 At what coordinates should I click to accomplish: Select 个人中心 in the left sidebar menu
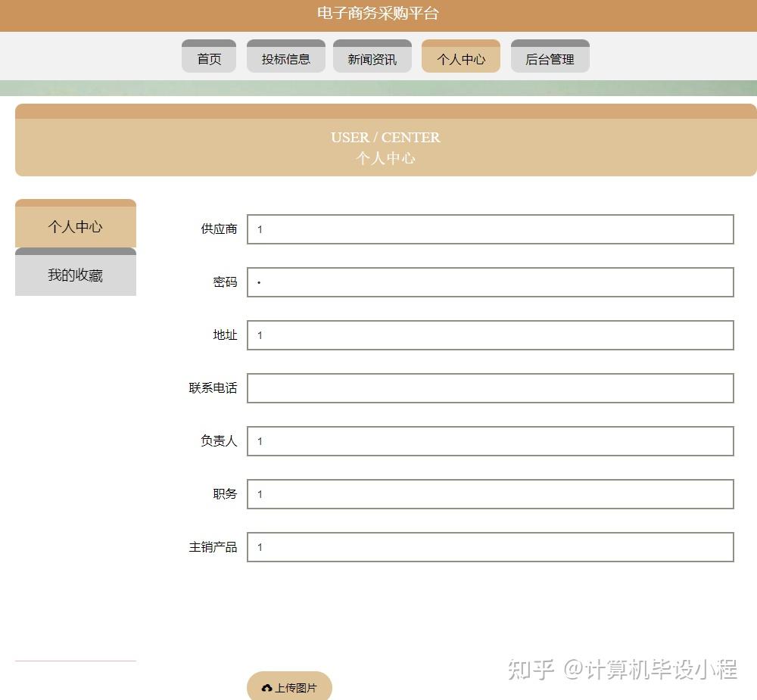75,226
